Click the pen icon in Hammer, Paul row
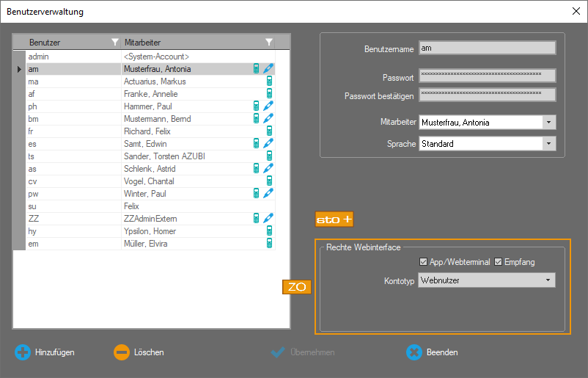Screen dimensions: 588x378 point(268,106)
